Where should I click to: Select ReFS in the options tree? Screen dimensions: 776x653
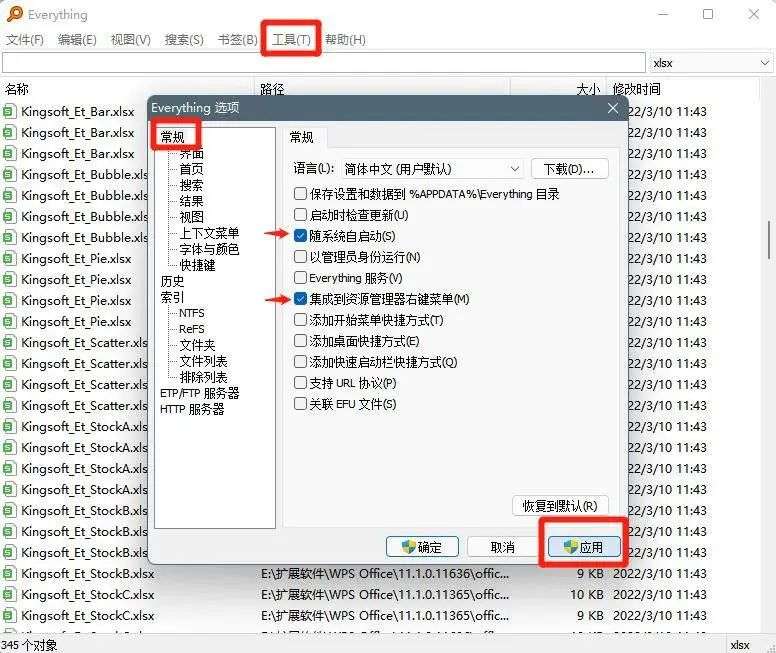click(x=192, y=329)
